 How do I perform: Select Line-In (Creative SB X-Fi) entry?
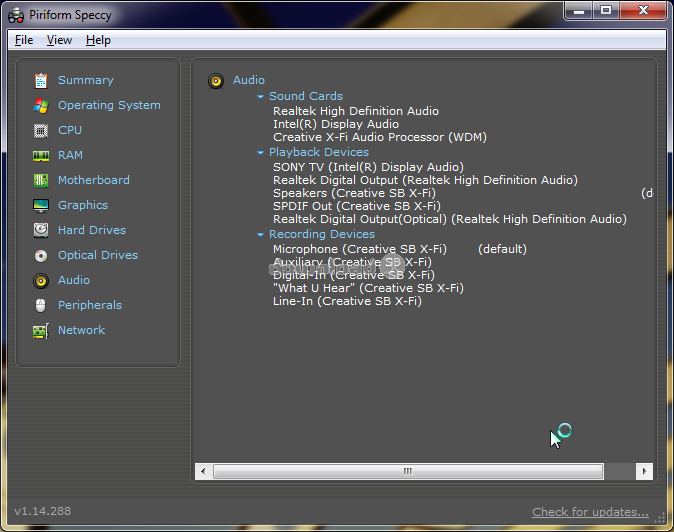[347, 301]
